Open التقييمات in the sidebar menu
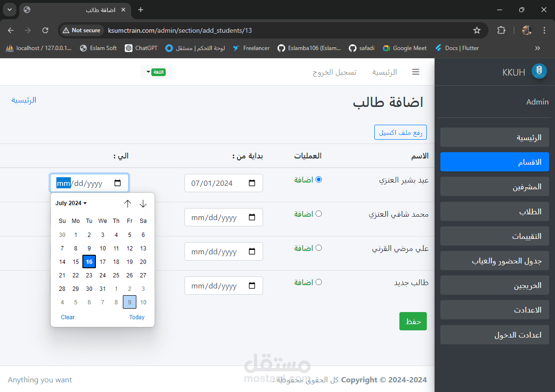 494,236
